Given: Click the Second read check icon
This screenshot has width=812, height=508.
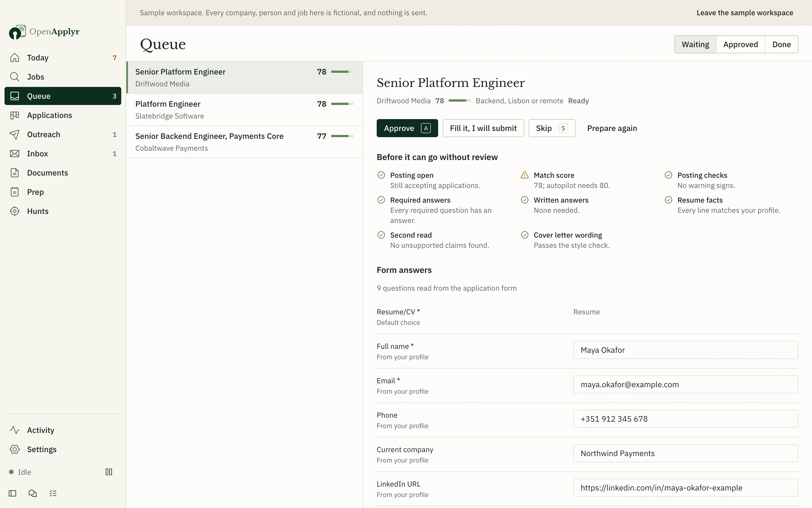Looking at the screenshot, I should tap(381, 235).
